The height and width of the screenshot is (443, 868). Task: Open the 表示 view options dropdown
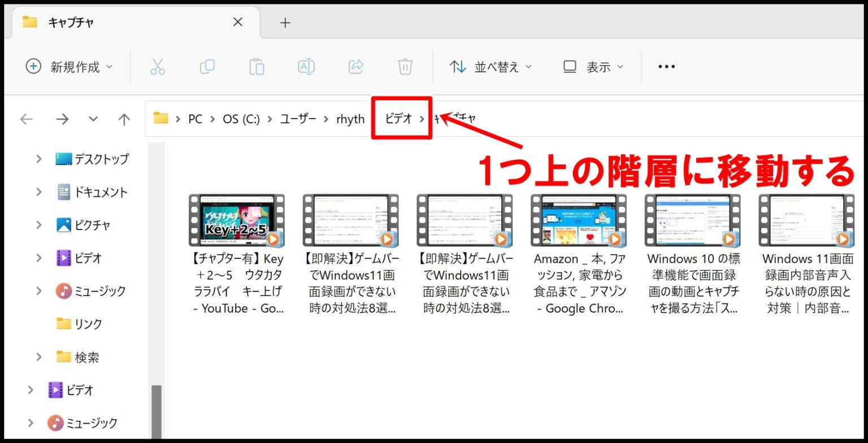click(x=592, y=66)
